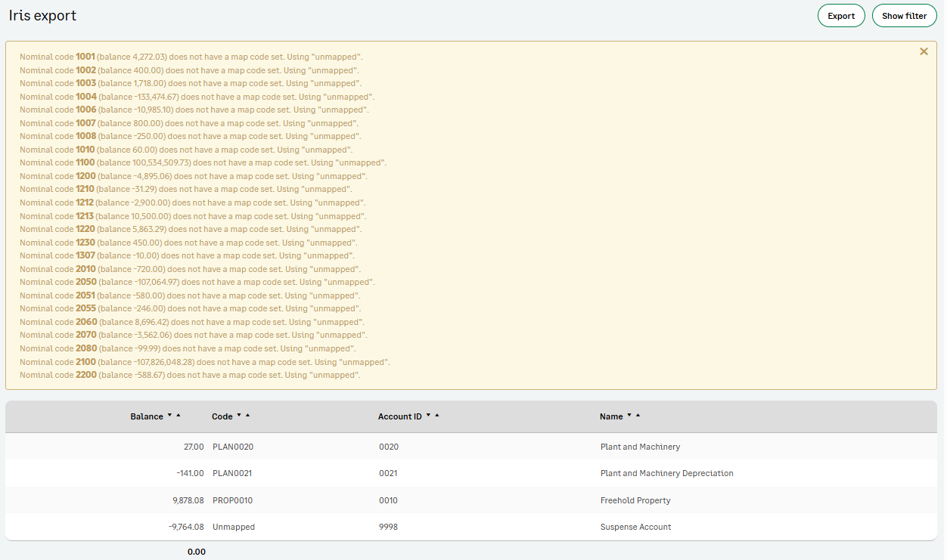The width and height of the screenshot is (947, 560).
Task: Click the warning line for nominal code 2070
Action: point(194,335)
